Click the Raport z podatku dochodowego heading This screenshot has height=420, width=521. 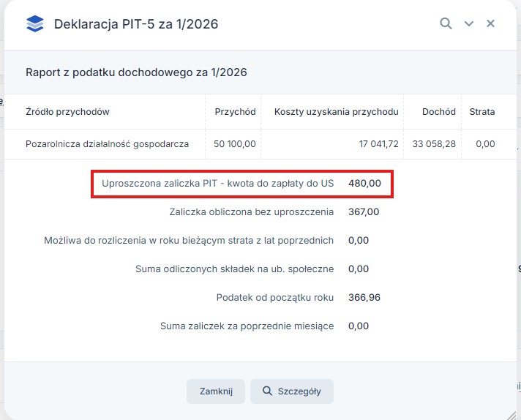click(136, 72)
